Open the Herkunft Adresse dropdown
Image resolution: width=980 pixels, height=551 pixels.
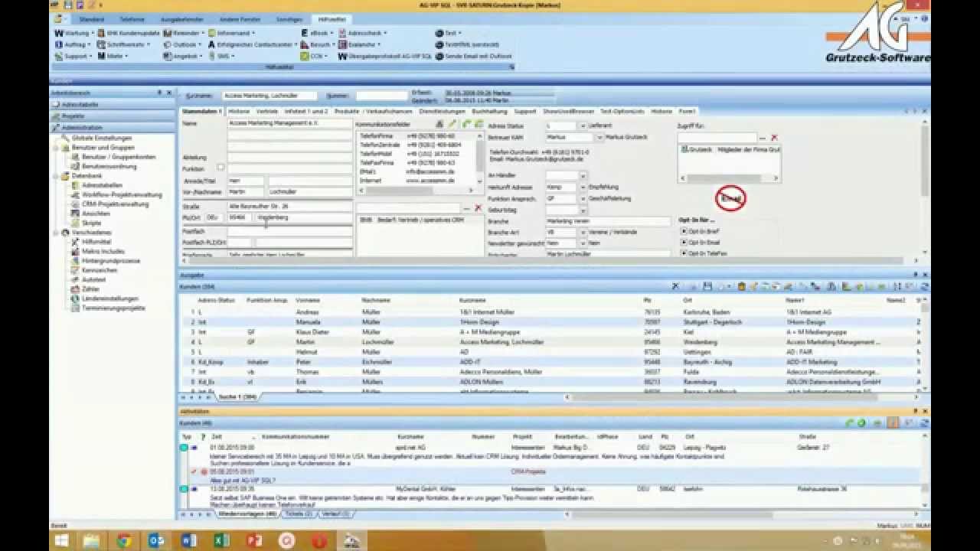583,187
